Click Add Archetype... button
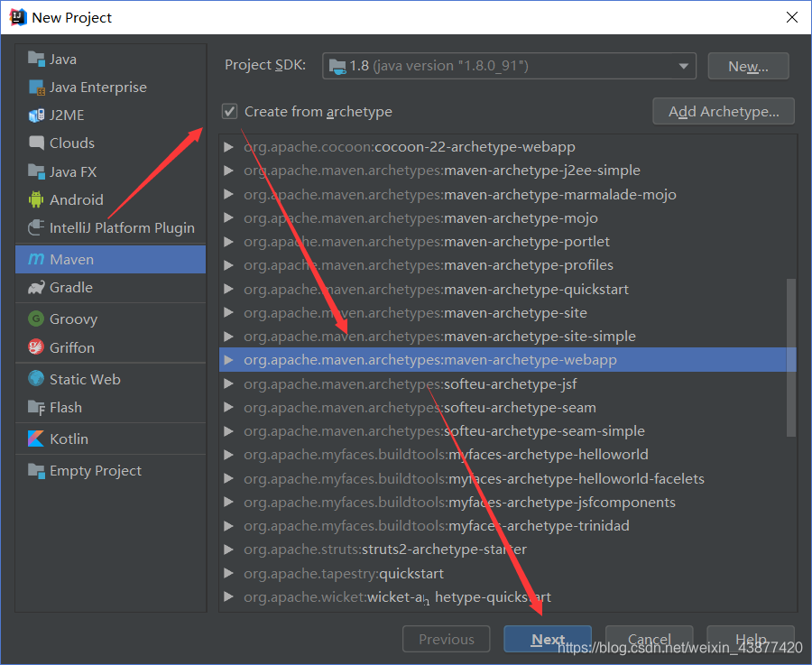Image resolution: width=812 pixels, height=665 pixels. pyautogui.click(x=724, y=111)
